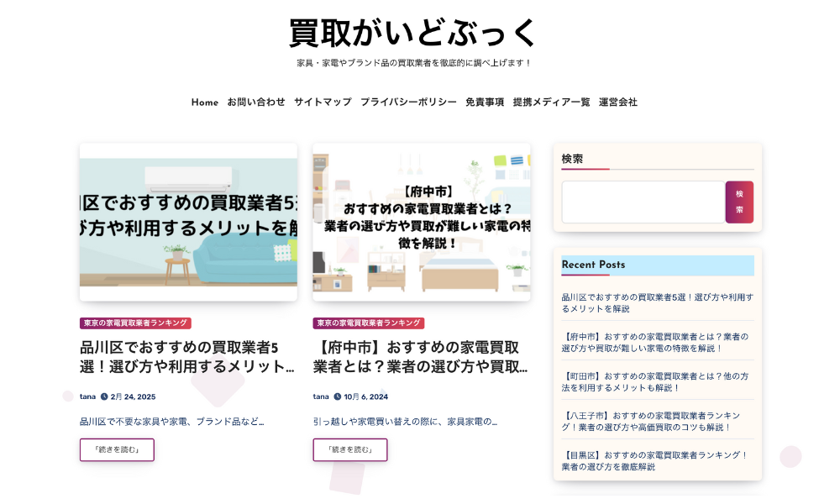Navigate to the 運営会社 page
The width and height of the screenshot is (840, 504).
pos(617,102)
